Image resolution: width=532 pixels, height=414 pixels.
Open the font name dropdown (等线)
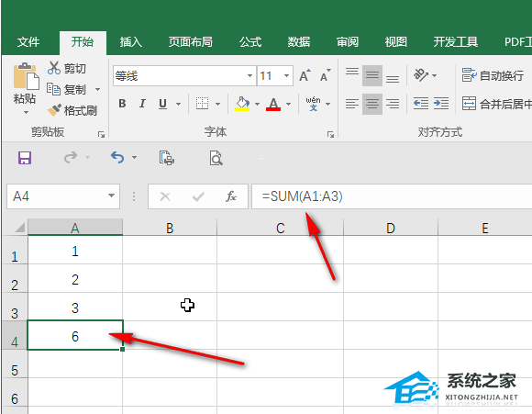[x=249, y=76]
